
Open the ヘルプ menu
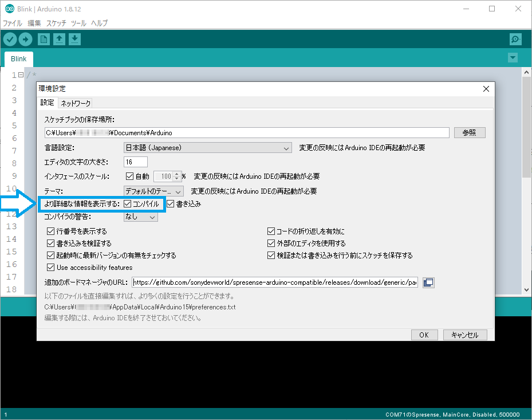pyautogui.click(x=100, y=23)
